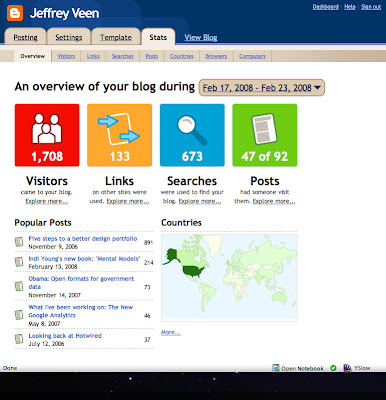Screen dimensions: 386x400
Task: Click the orange Blogger logo icon
Action: (x=15, y=13)
